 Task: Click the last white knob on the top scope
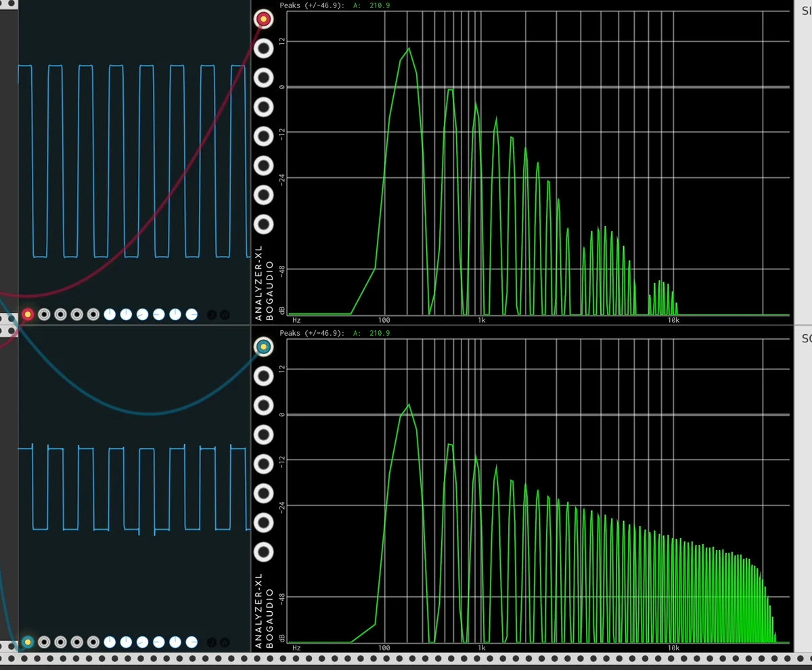pos(191,314)
